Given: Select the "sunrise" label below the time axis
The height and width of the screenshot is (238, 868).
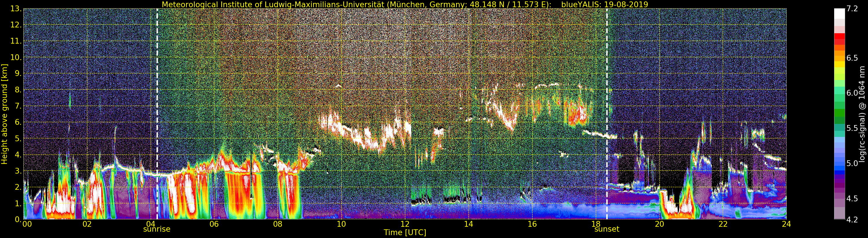Looking at the screenshot, I should pyautogui.click(x=157, y=229).
